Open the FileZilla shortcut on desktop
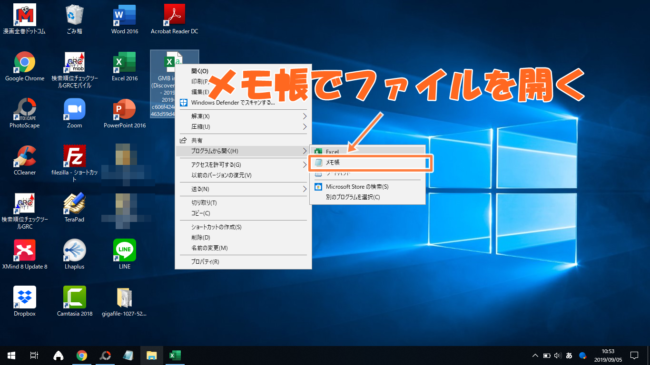The height and width of the screenshot is (365, 650). pyautogui.click(x=74, y=163)
